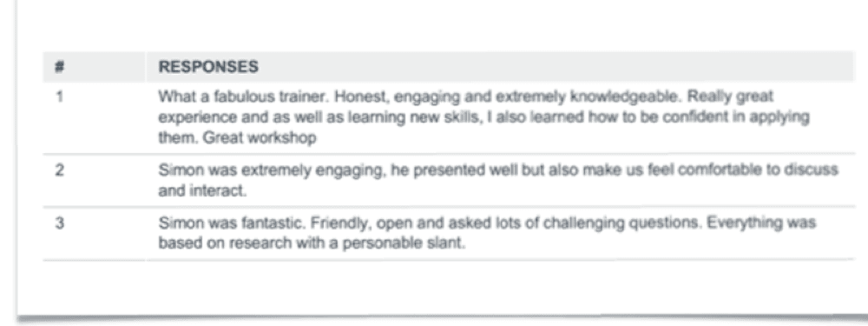The image size is (868, 326).
Task: Click text 'based on research with a personable slant'
Action: pos(310,244)
